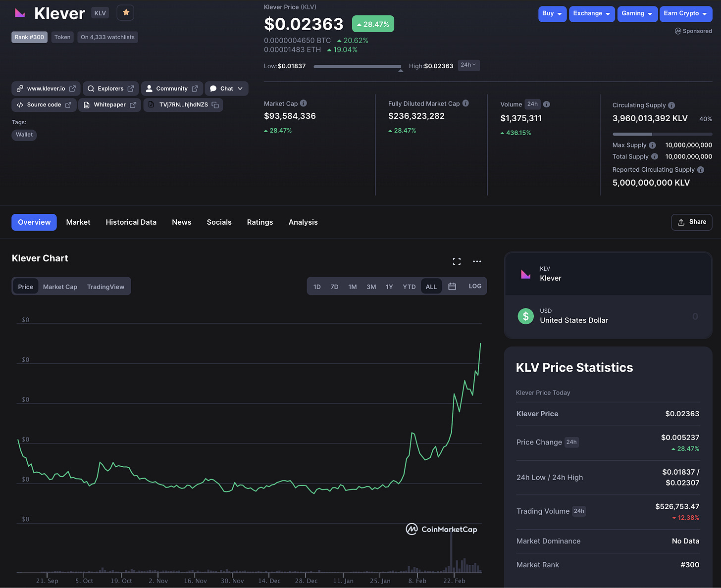Open the Gaming dropdown

pyautogui.click(x=637, y=14)
